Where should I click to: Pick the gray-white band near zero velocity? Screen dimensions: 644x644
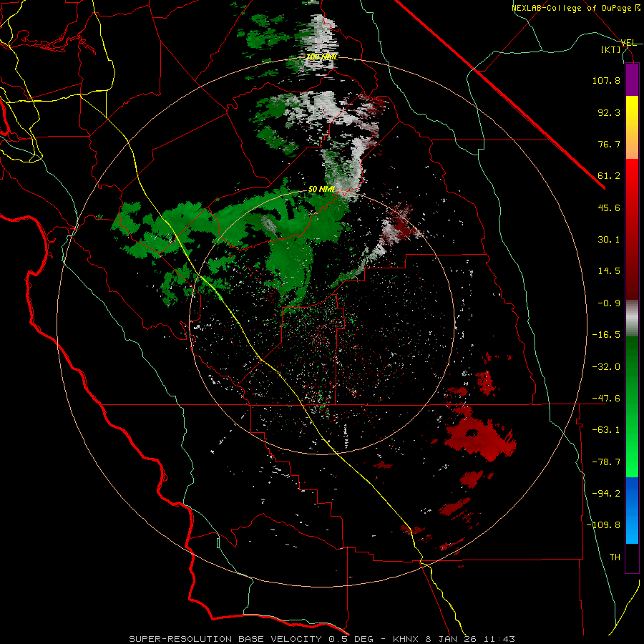coord(632,318)
